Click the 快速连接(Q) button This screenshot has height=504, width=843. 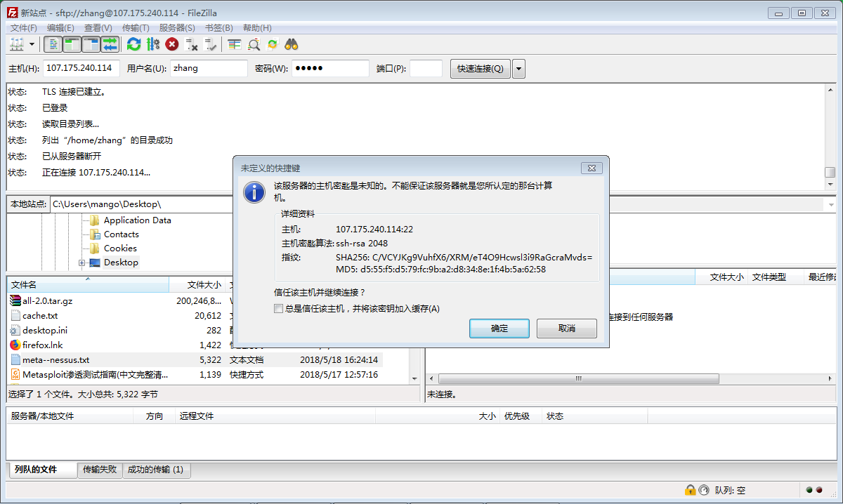481,69
